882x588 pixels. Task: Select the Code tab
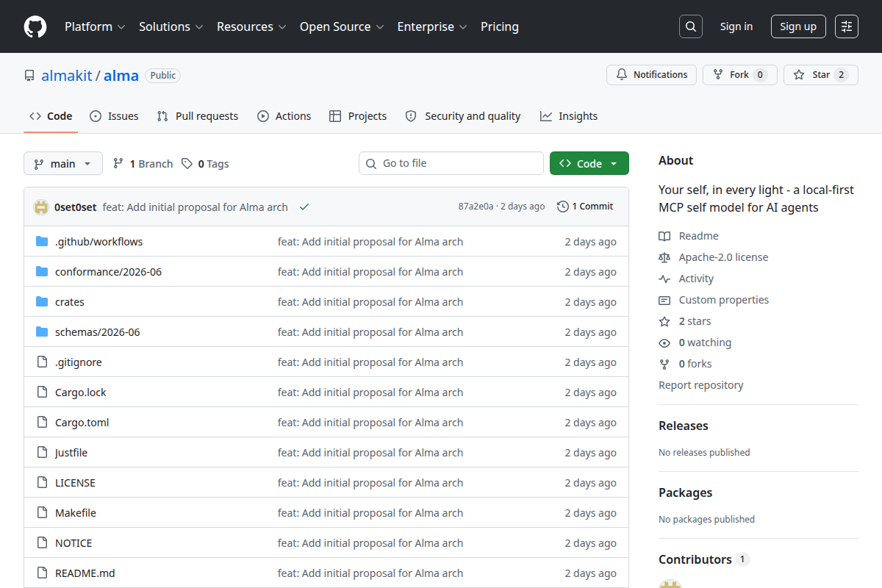click(51, 116)
